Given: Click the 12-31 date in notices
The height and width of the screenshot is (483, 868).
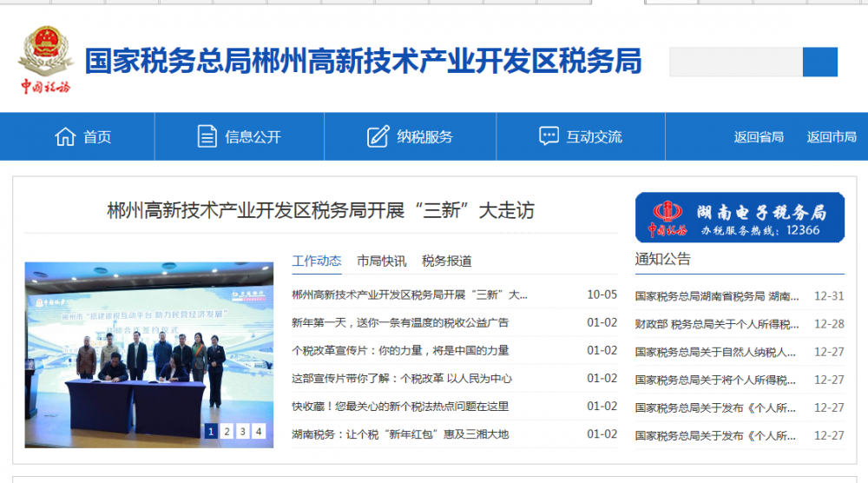Looking at the screenshot, I should click(x=829, y=296).
